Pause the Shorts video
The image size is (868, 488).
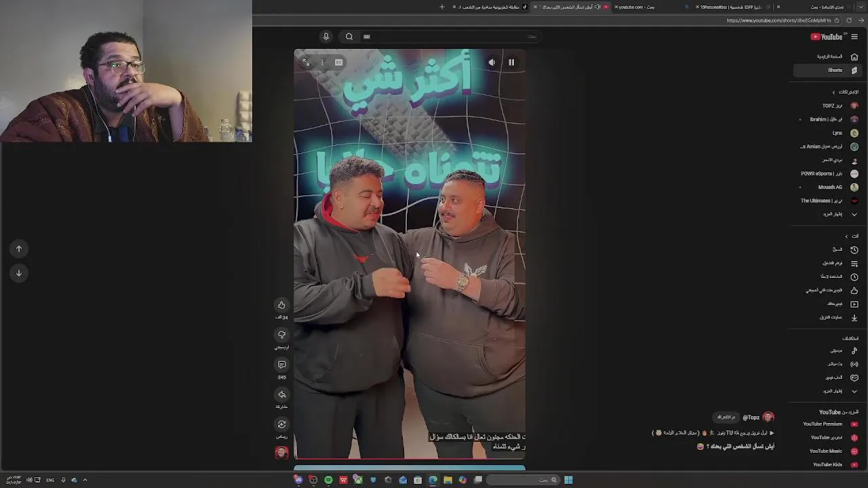point(511,62)
